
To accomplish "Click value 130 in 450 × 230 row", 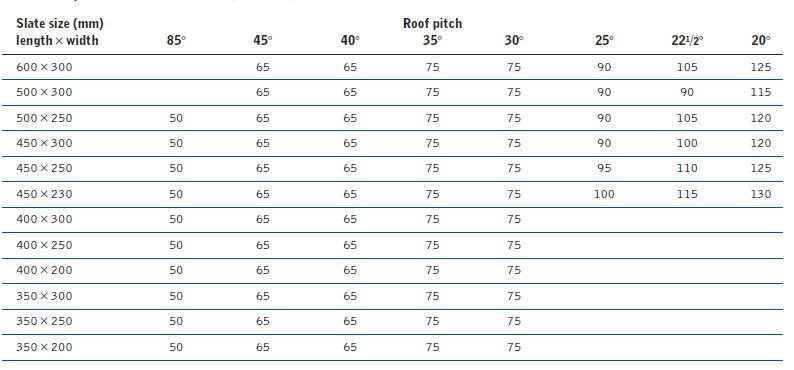I will click(x=761, y=194).
